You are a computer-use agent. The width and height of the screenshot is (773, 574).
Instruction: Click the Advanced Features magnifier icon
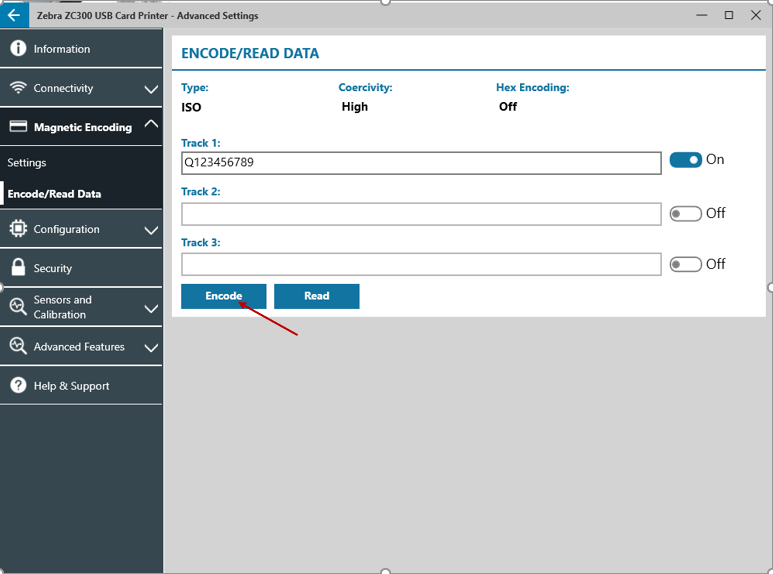[x=18, y=346]
